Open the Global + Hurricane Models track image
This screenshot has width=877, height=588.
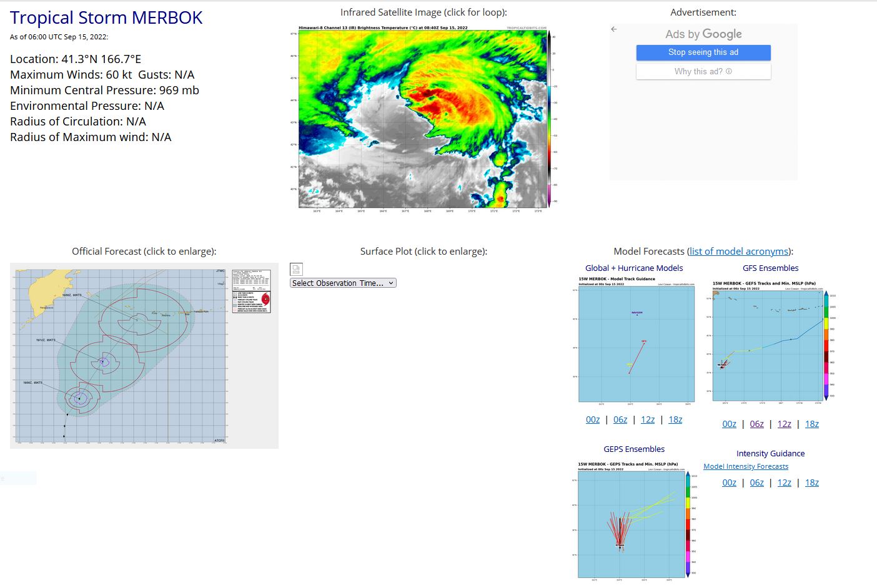(x=636, y=340)
